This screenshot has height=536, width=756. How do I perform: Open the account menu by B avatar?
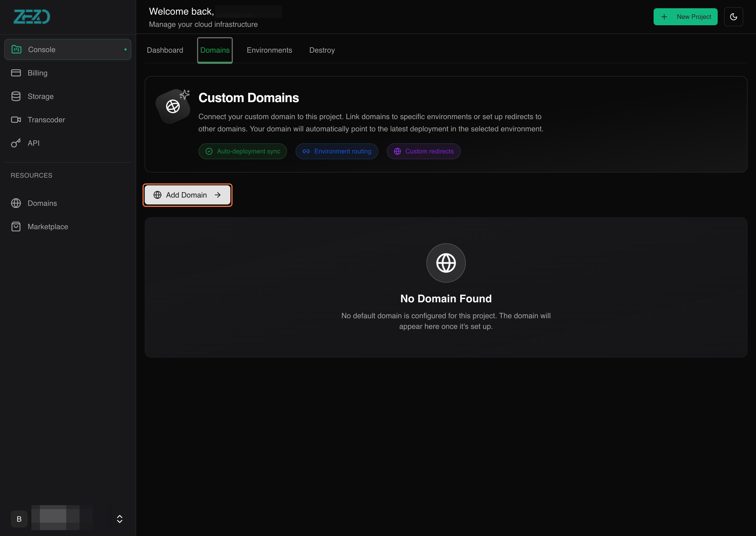coord(19,519)
